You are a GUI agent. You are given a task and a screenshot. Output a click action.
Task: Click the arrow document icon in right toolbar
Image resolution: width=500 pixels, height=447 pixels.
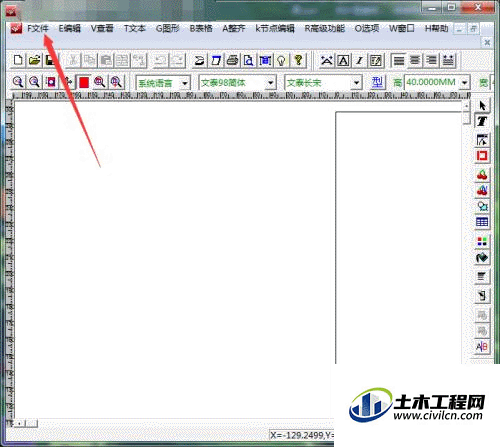(482, 295)
